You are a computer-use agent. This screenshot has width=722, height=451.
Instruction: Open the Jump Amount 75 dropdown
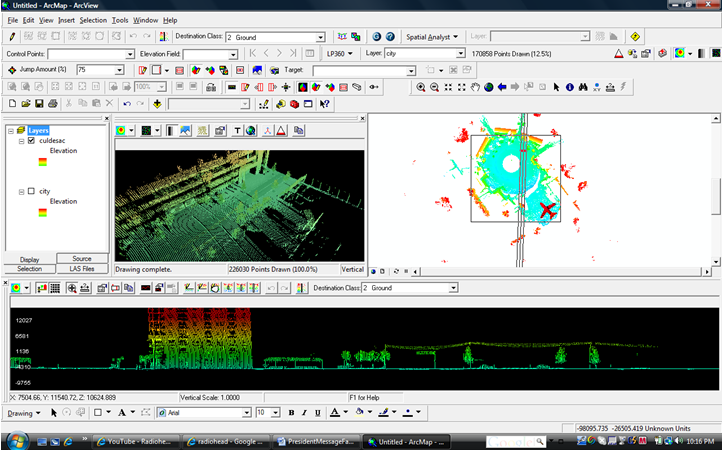pyautogui.click(x=119, y=70)
